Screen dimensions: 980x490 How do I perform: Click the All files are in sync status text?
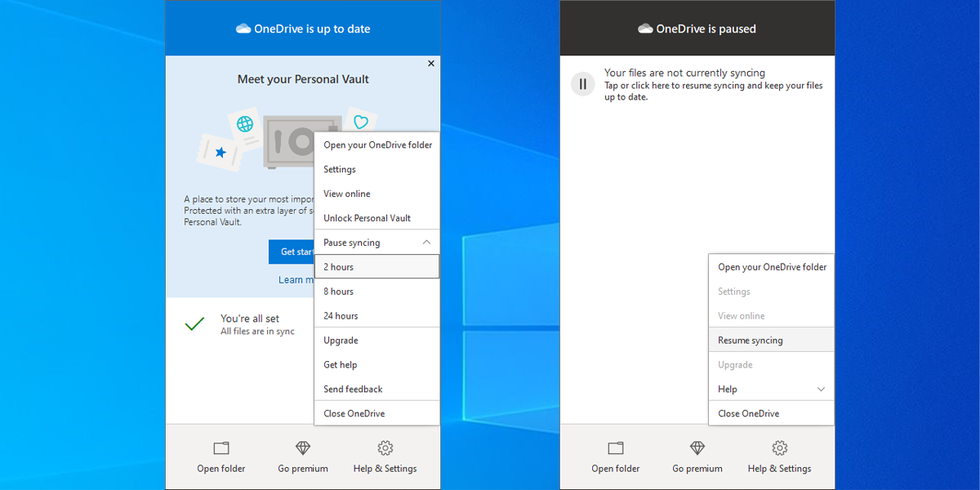tap(257, 332)
